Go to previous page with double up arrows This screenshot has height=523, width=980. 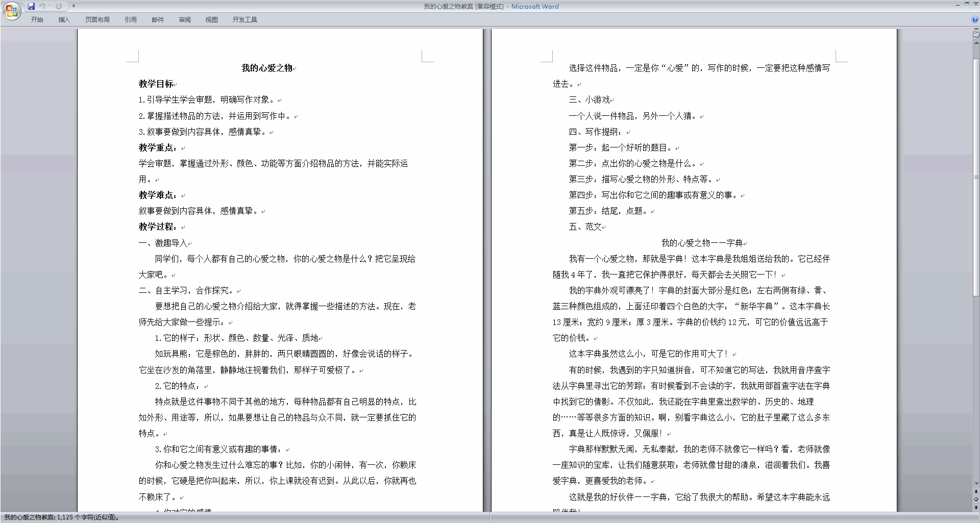click(x=976, y=492)
